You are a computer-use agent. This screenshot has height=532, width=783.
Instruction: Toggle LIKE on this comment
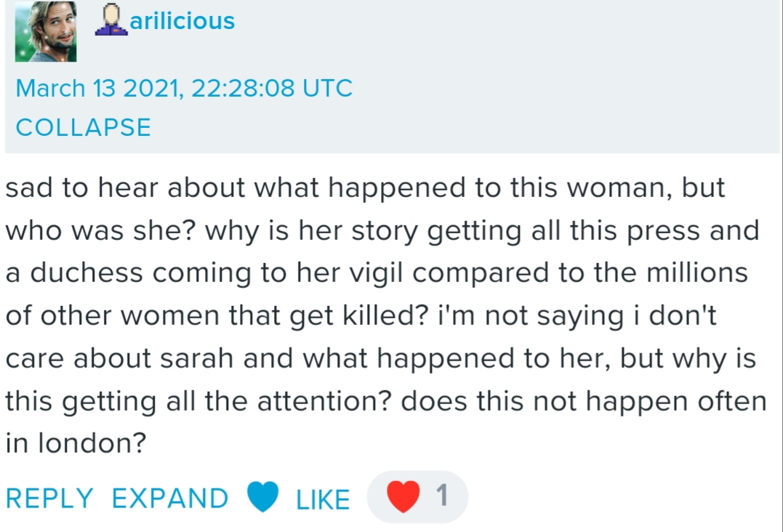(x=323, y=499)
